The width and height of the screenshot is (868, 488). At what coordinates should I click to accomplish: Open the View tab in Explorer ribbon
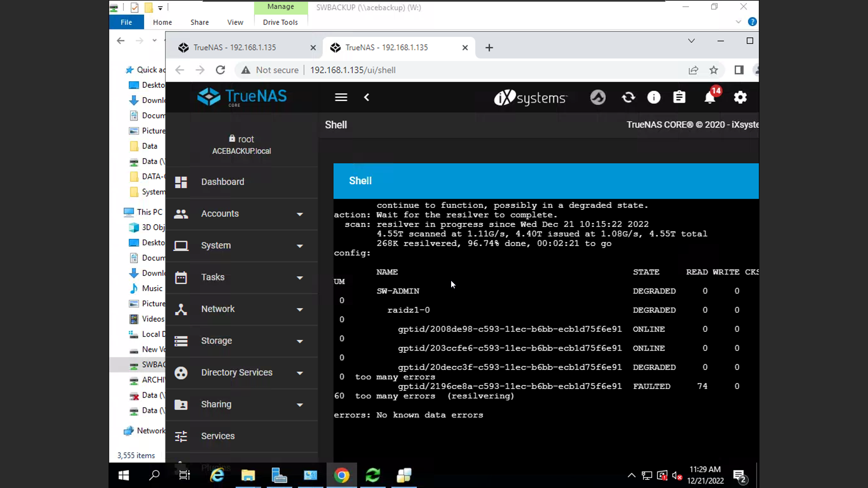[235, 22]
